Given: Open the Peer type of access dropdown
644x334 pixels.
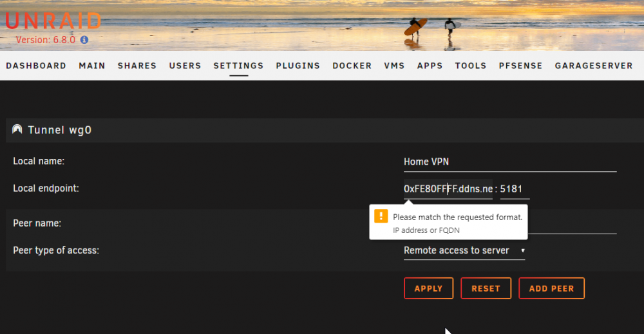Looking at the screenshot, I should coord(464,250).
